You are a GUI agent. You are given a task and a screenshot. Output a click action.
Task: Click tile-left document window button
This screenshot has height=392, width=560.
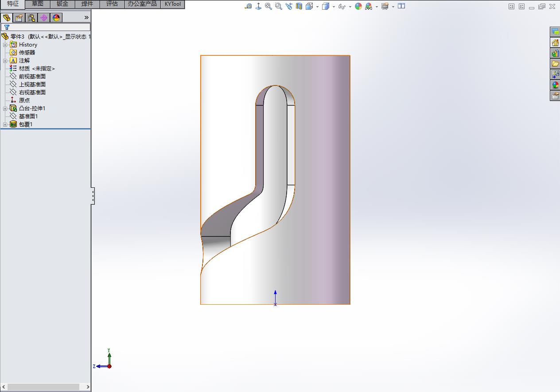512,7
